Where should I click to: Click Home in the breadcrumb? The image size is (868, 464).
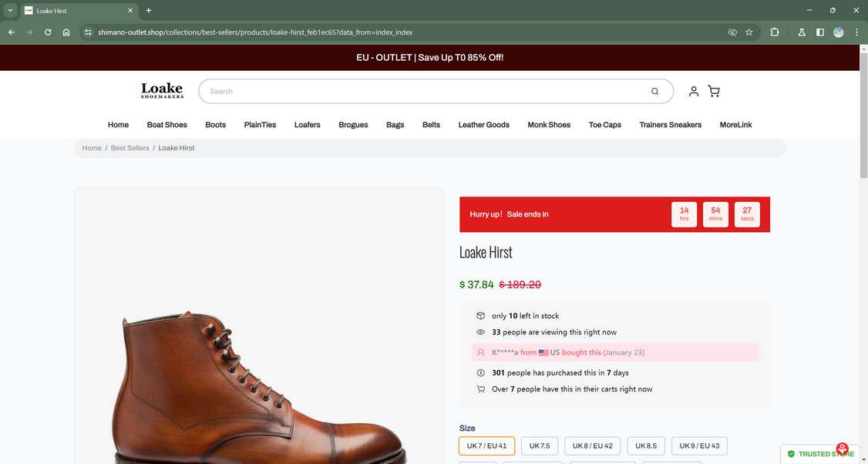point(92,148)
